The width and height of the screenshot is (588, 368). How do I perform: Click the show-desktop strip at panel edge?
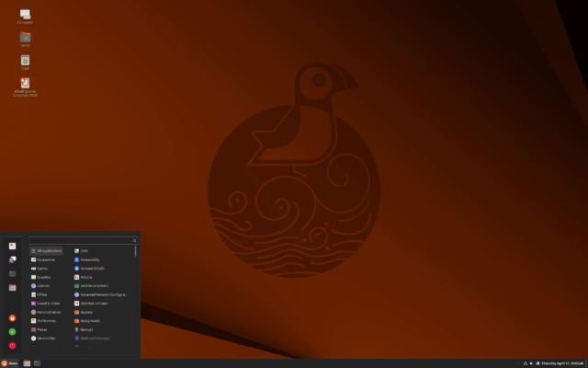(x=586, y=363)
